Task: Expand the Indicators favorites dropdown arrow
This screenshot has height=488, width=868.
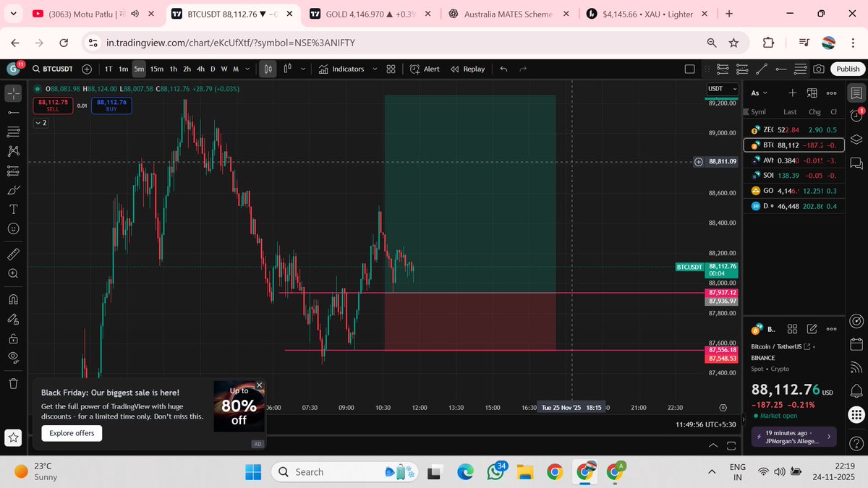Action: pyautogui.click(x=375, y=69)
